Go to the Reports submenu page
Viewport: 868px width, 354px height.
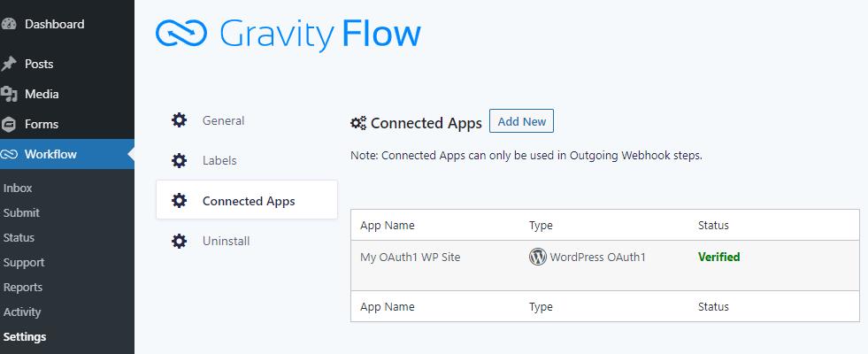point(22,287)
